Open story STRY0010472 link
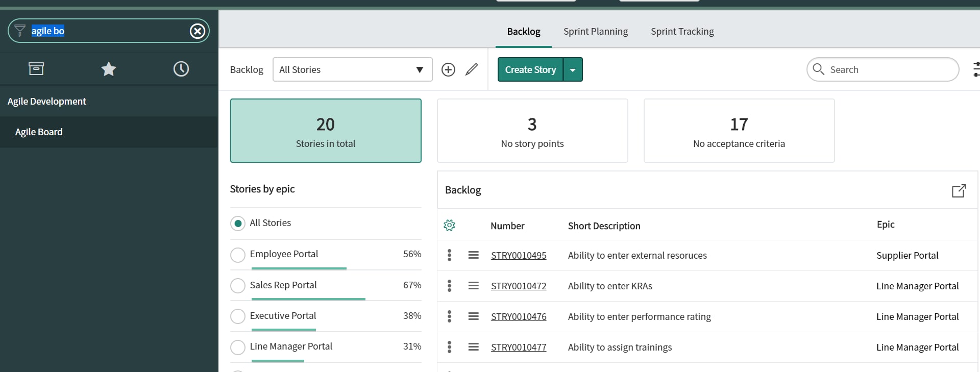980x372 pixels. (x=519, y=286)
